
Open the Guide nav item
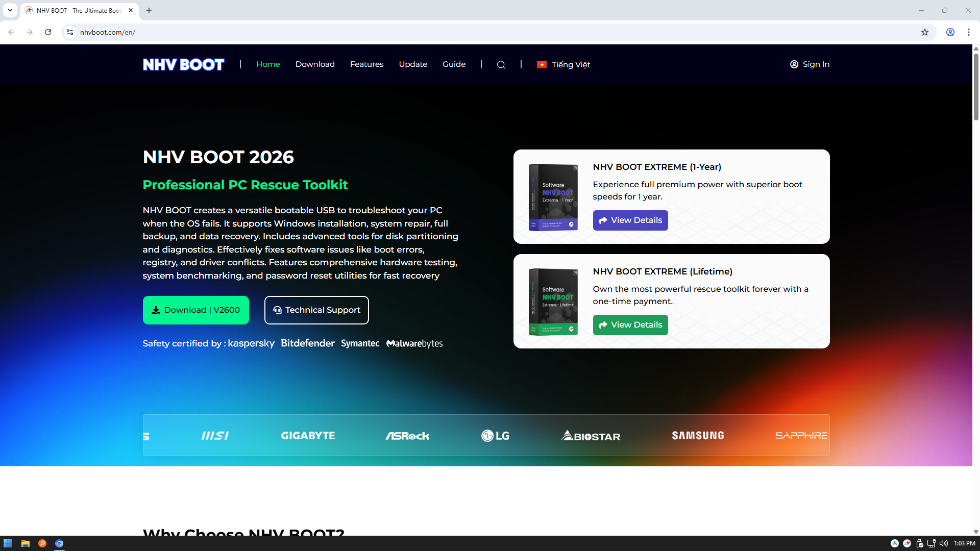pos(454,64)
